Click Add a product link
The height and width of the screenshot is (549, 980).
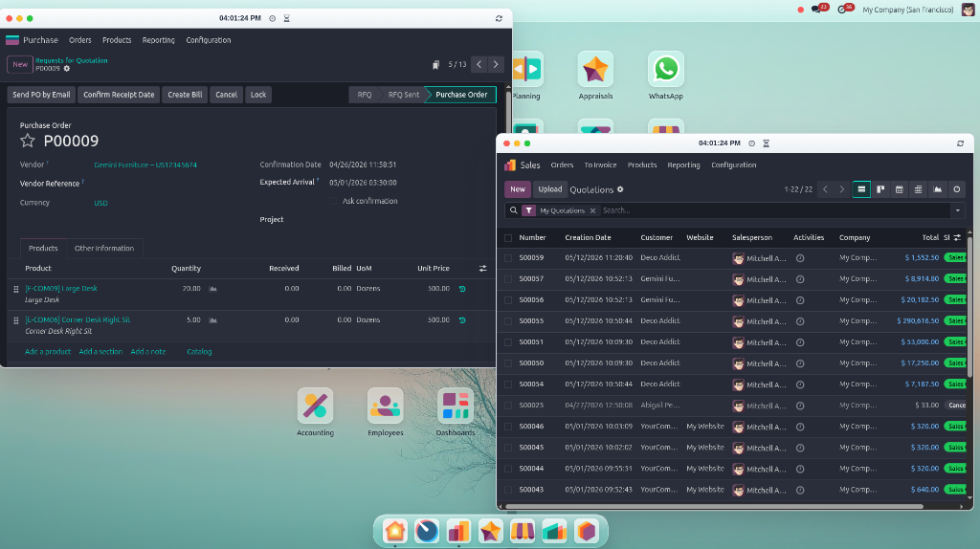(48, 352)
